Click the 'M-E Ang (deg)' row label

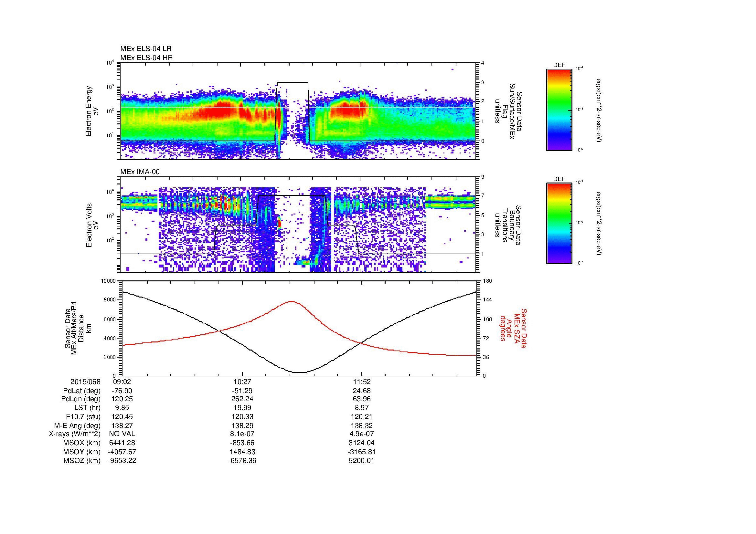coord(77,426)
